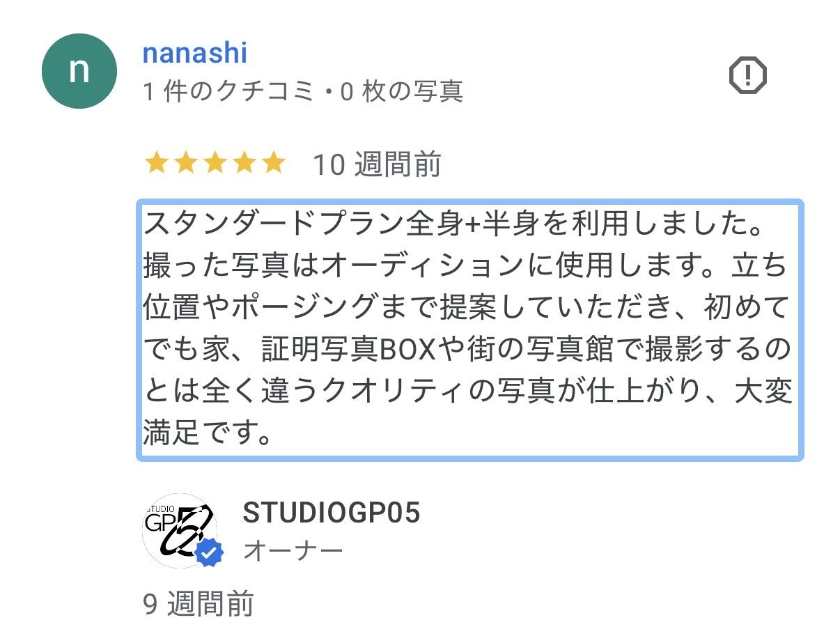Open the STUDIO GP5 owner logo thumbnail
This screenshot has width=840, height=643.
tap(179, 531)
